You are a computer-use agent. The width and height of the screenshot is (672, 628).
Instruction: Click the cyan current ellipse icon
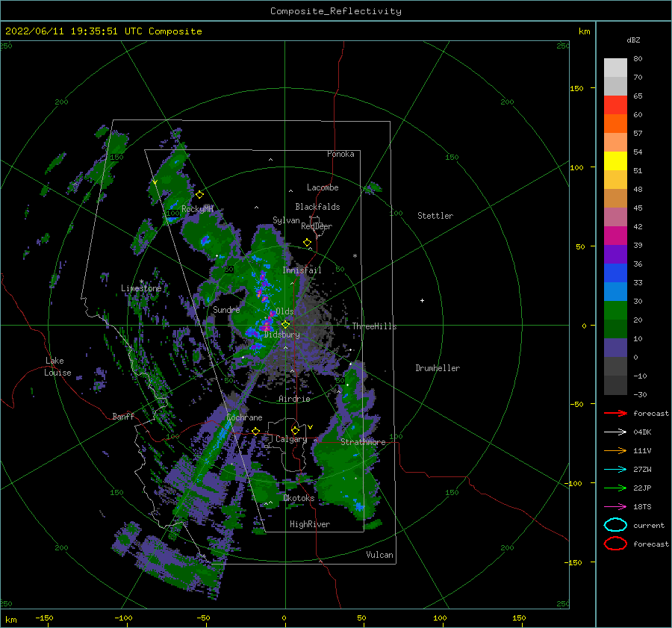click(x=615, y=525)
